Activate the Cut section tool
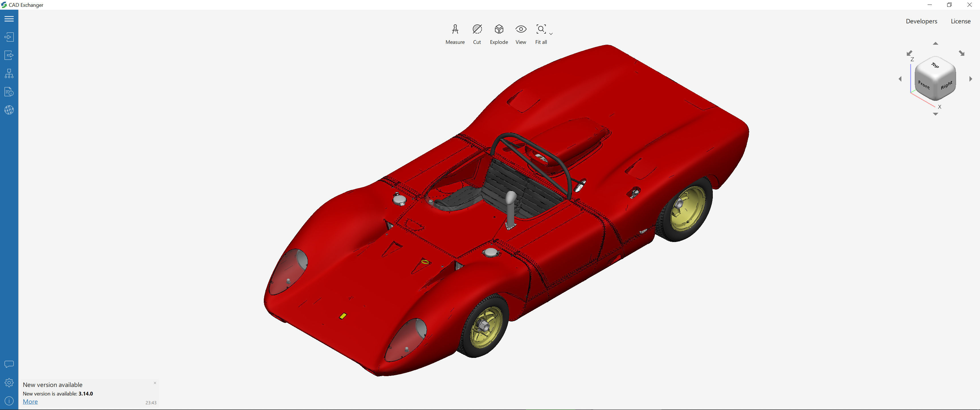 pyautogui.click(x=477, y=34)
